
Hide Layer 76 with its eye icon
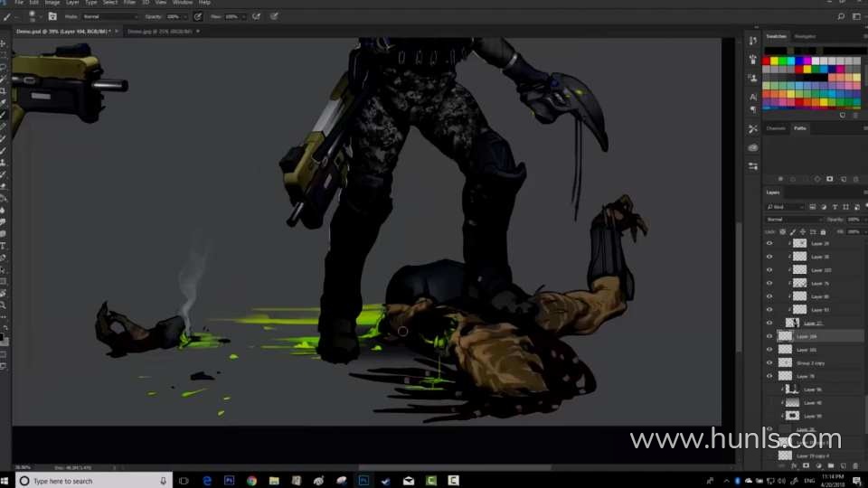(769, 283)
